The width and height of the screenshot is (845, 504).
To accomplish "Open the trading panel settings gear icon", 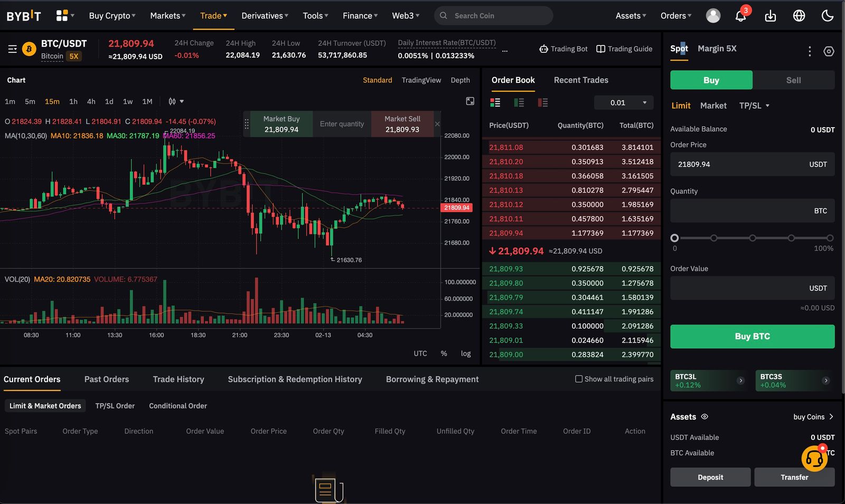I will coord(828,51).
